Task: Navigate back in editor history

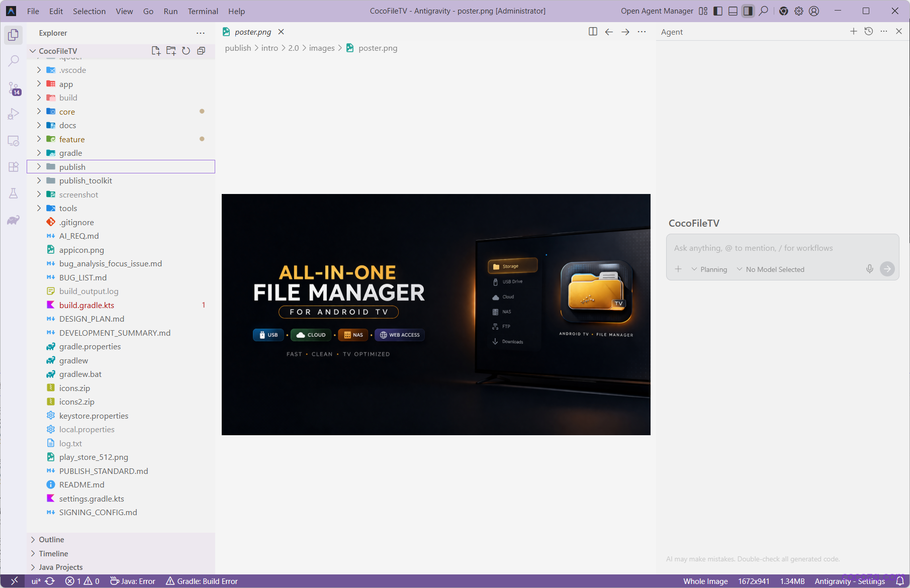Action: (x=609, y=32)
